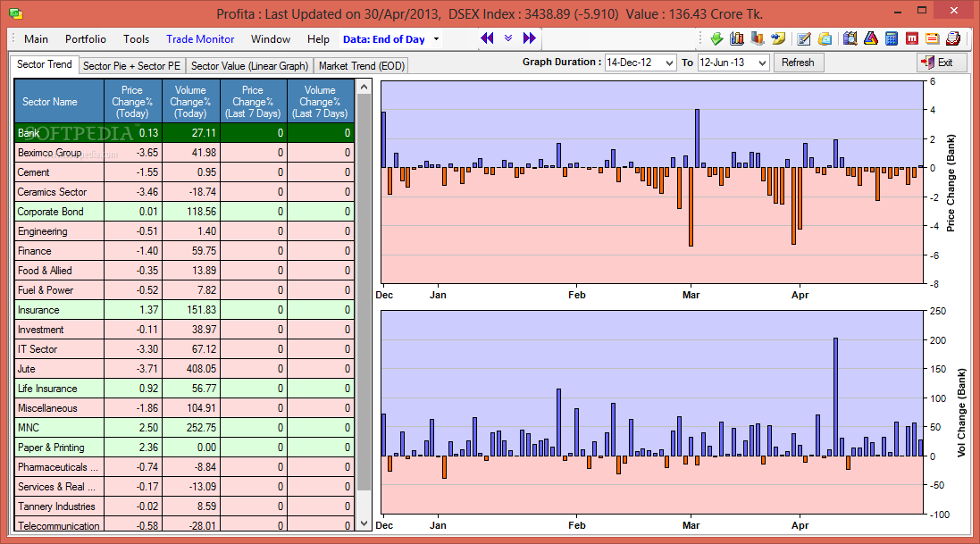
Task: Open the blue calculator icon
Action: click(892, 38)
